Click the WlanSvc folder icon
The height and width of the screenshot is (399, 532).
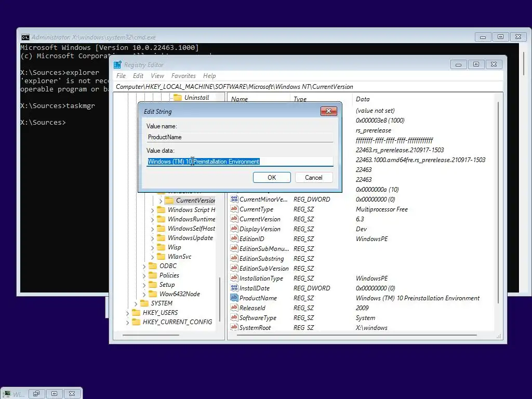(161, 257)
